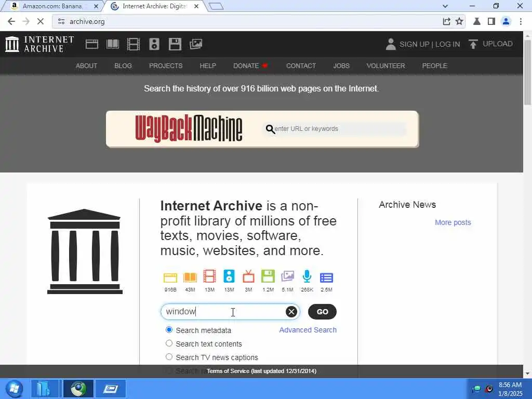Click the GO search button
The height and width of the screenshot is (399, 532).
(322, 312)
